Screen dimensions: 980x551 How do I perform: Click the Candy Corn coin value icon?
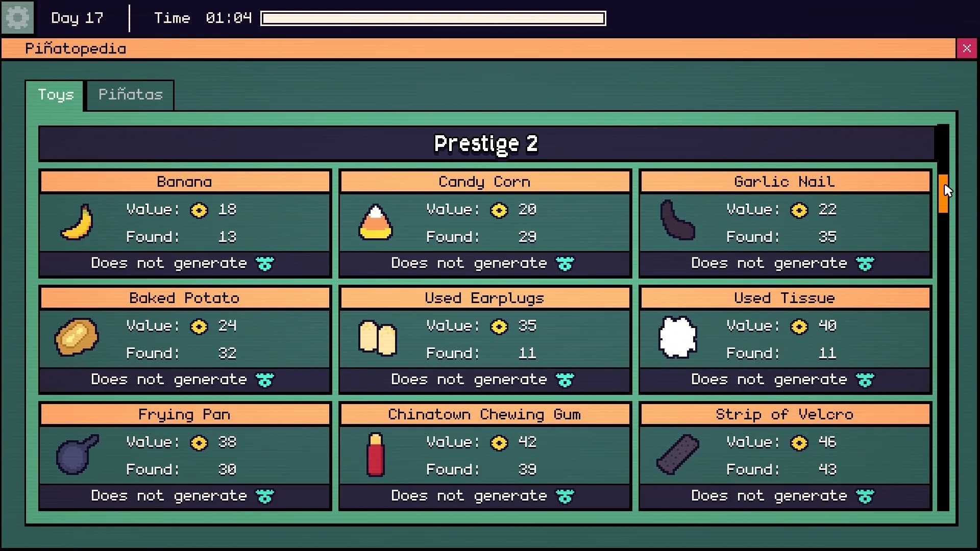pos(499,210)
